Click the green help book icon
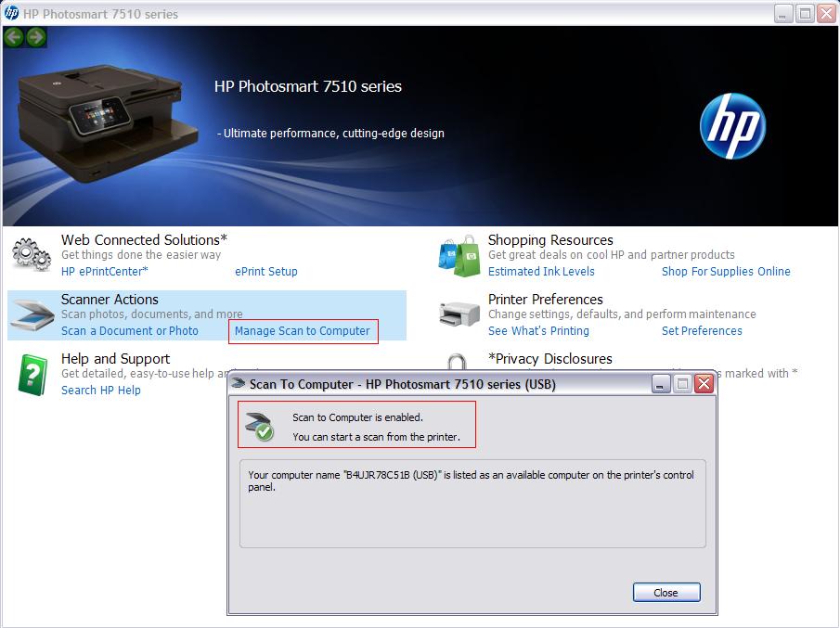This screenshot has width=840, height=628. tap(32, 375)
